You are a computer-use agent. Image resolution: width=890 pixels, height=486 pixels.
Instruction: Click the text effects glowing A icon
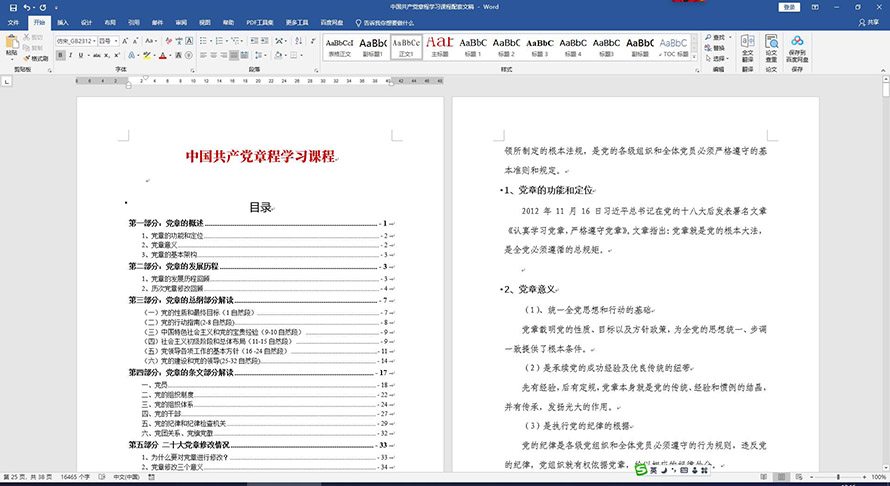point(131,55)
